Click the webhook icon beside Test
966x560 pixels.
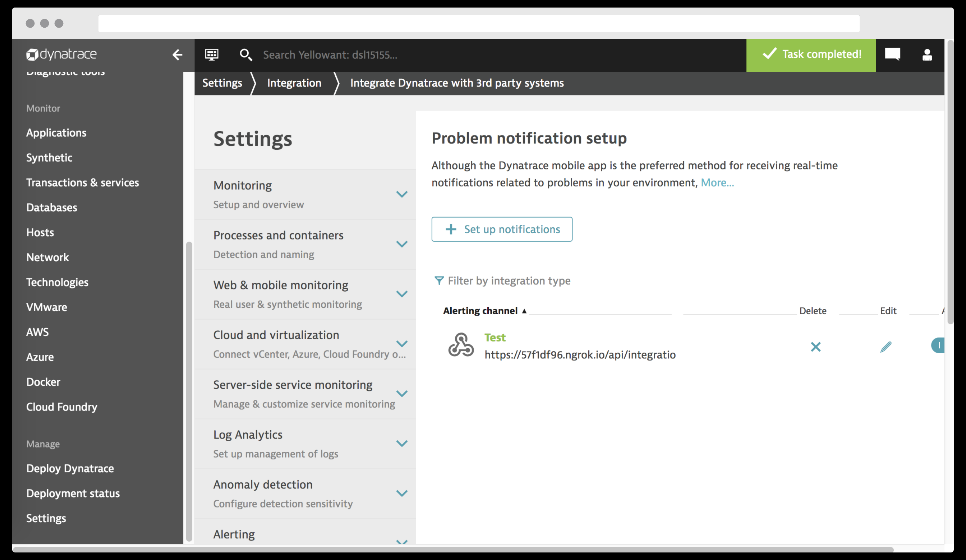461,345
